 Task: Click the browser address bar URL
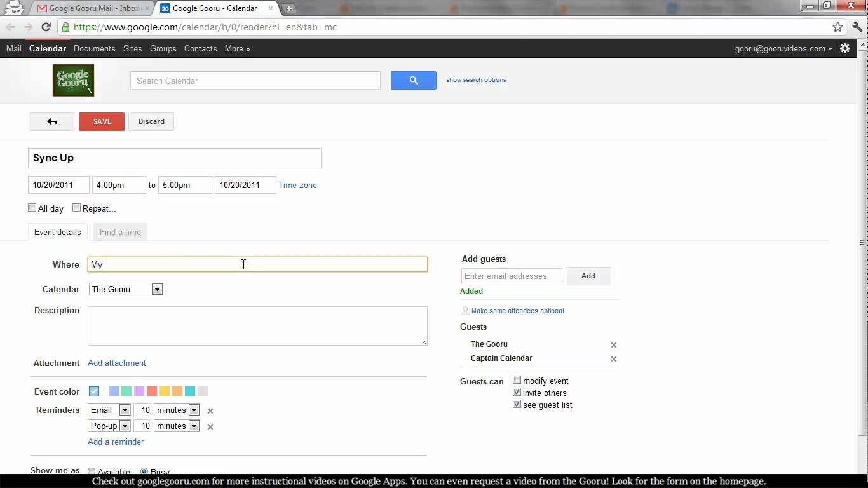point(205,27)
